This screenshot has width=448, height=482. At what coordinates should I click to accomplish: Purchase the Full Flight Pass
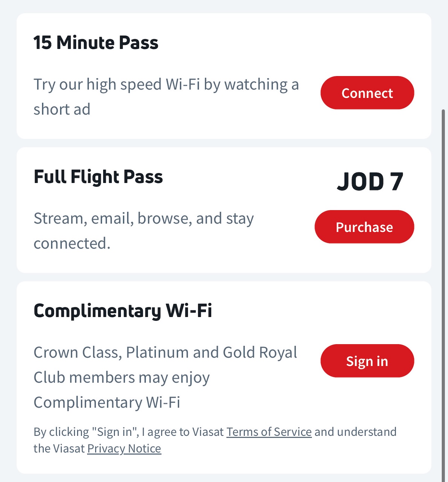tap(364, 227)
